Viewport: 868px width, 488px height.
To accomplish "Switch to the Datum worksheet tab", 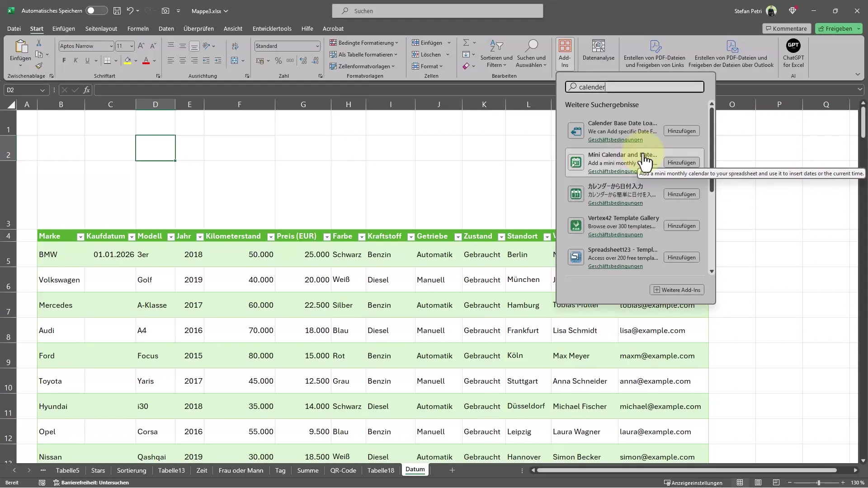I will click(415, 469).
